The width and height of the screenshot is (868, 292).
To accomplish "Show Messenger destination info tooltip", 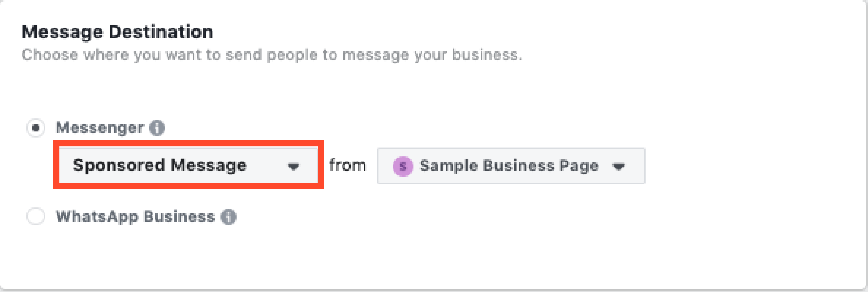I will 157,128.
